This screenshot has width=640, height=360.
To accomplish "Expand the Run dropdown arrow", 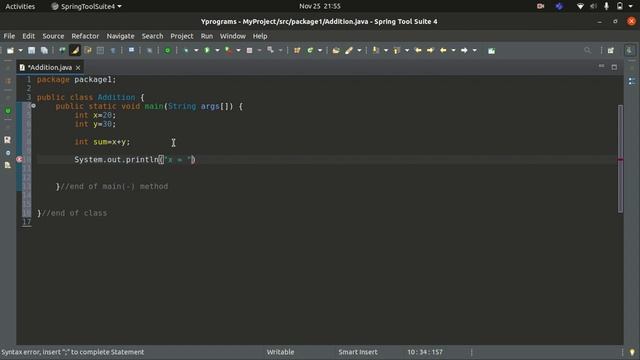I will click(217, 50).
